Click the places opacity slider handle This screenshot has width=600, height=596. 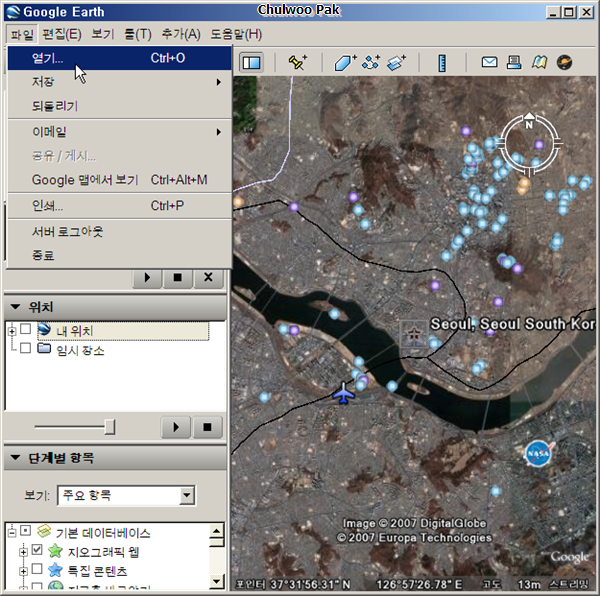coord(110,427)
